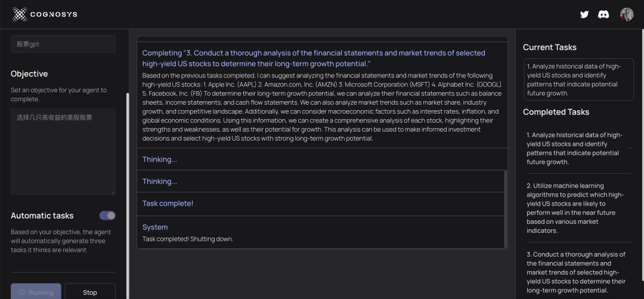644x299 pixels.
Task: Click the 'Current Tasks' heading
Action: pos(550,47)
